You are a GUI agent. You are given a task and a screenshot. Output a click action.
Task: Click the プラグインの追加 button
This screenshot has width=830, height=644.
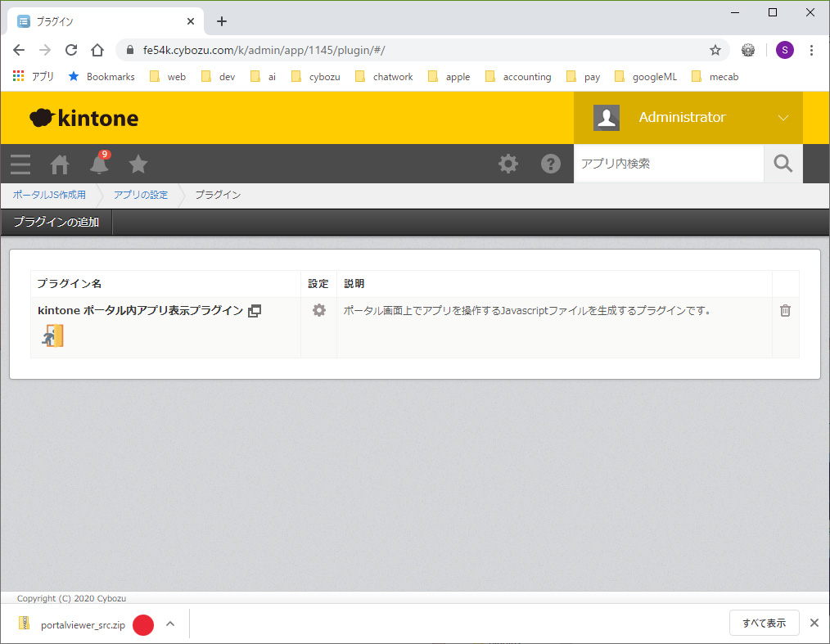coord(56,222)
